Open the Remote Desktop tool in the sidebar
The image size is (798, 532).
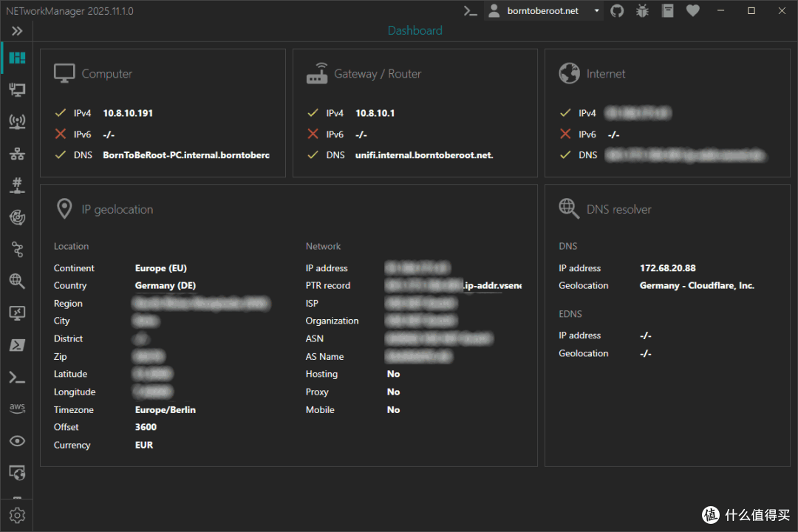[17, 313]
